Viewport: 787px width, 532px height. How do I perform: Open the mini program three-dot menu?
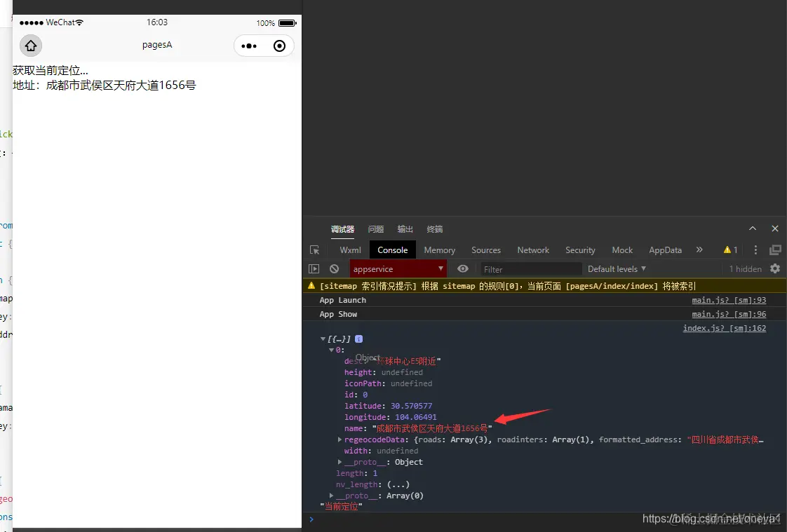point(249,46)
